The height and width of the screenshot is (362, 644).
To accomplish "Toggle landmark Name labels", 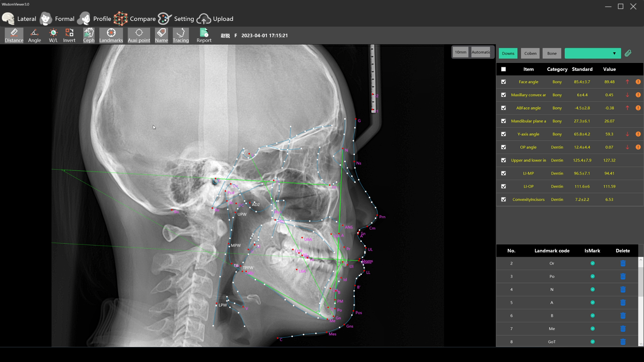I will (161, 36).
